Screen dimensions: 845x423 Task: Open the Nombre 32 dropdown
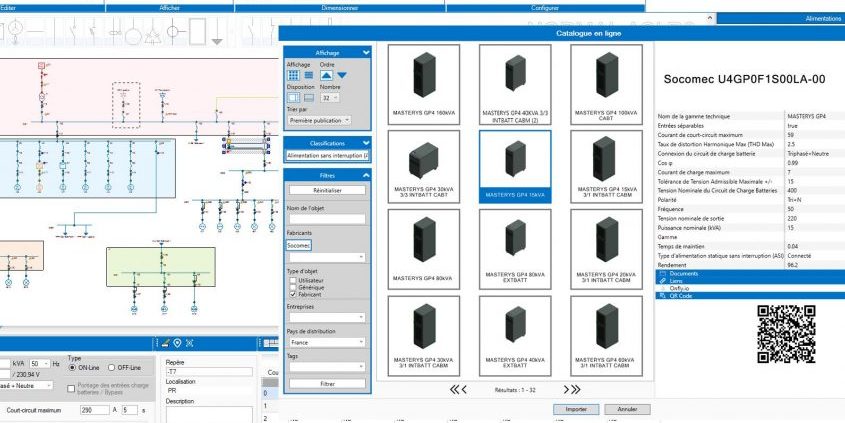click(330, 98)
